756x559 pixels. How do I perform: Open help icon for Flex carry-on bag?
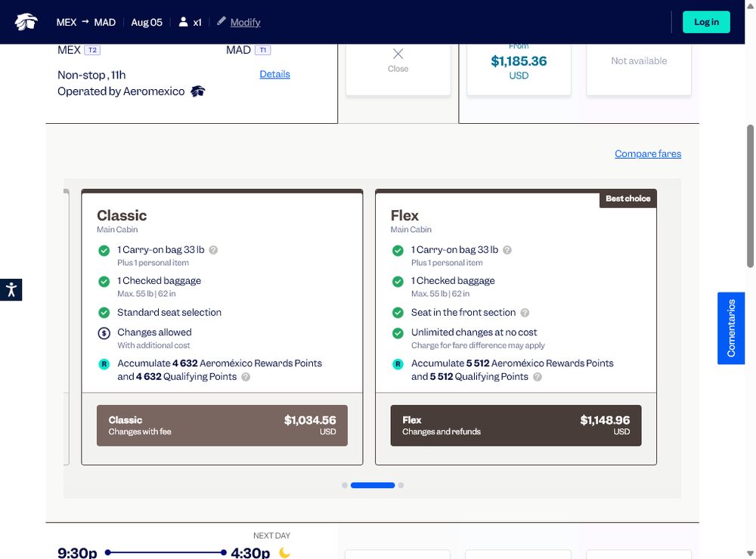(507, 250)
